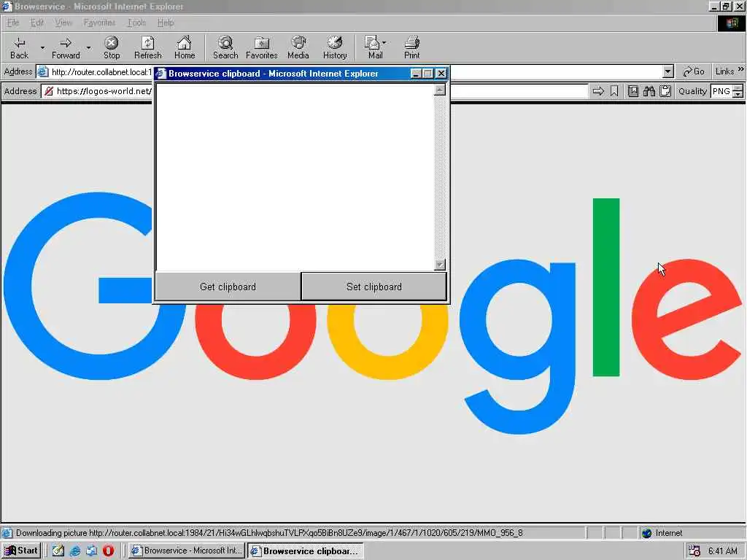Expand the IE address bar dropdown
The width and height of the screenshot is (747, 560).
(x=668, y=72)
